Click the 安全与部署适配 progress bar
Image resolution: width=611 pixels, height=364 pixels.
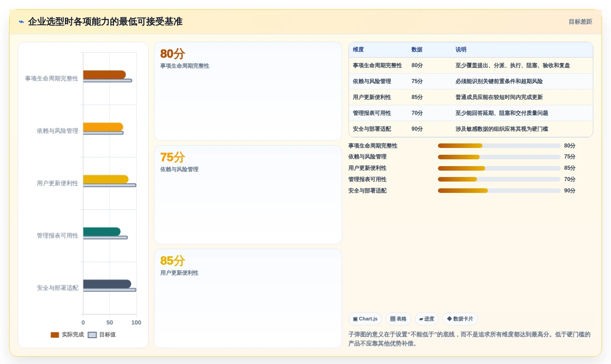tap(499, 191)
